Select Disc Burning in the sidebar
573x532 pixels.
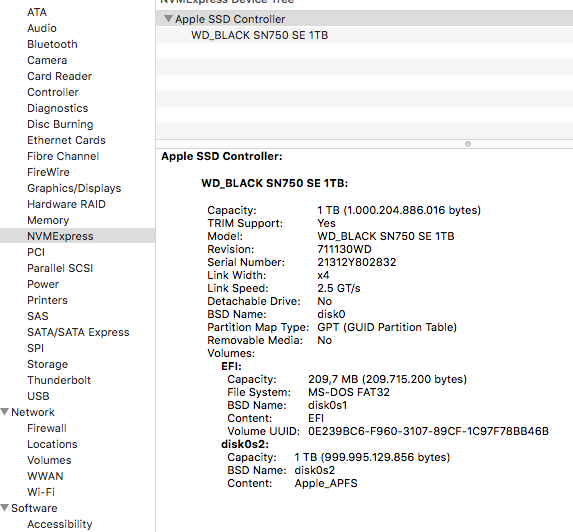(60, 124)
